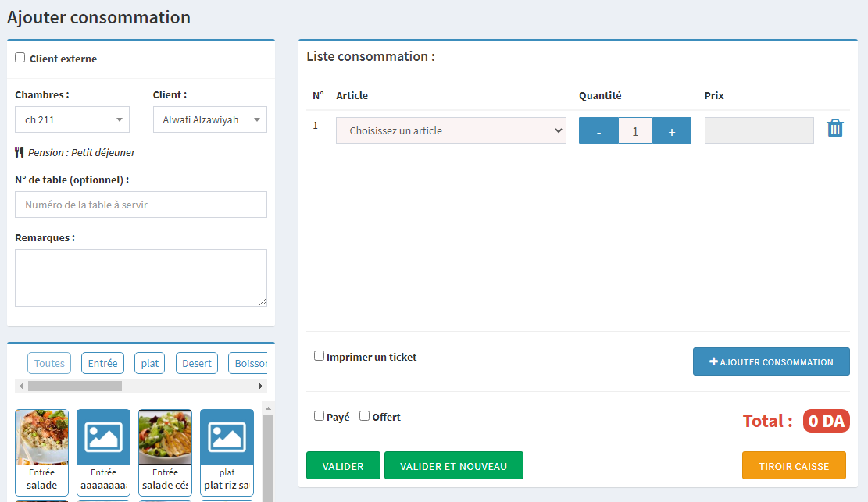This screenshot has width=868, height=502.
Task: Switch to the Desert category filter
Action: 197,363
